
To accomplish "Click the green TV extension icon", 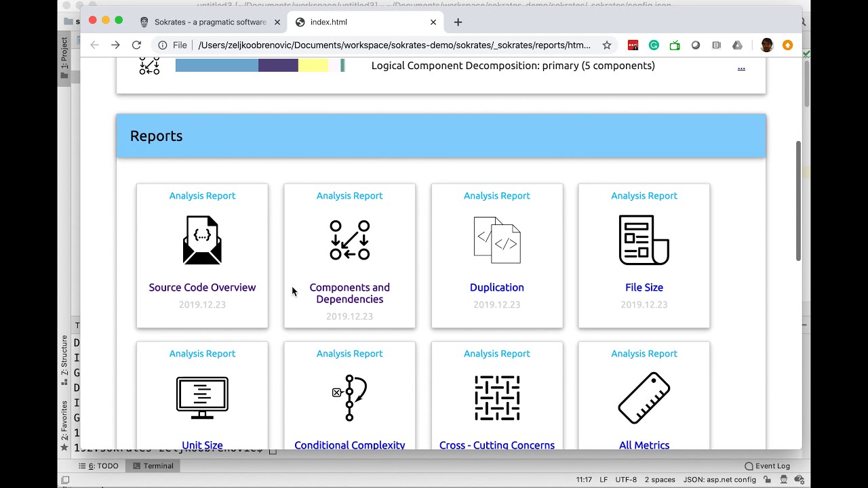I will 675,45.
